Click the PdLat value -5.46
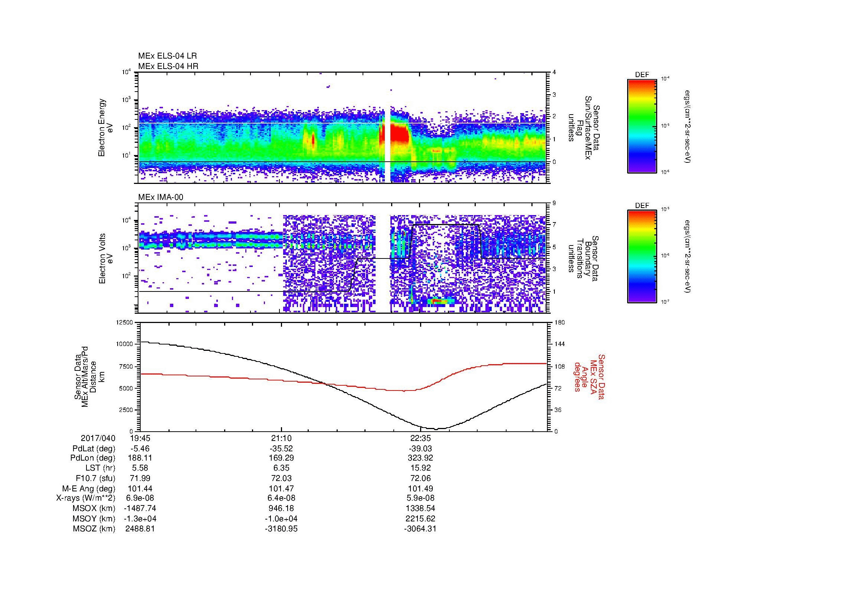 (140, 449)
